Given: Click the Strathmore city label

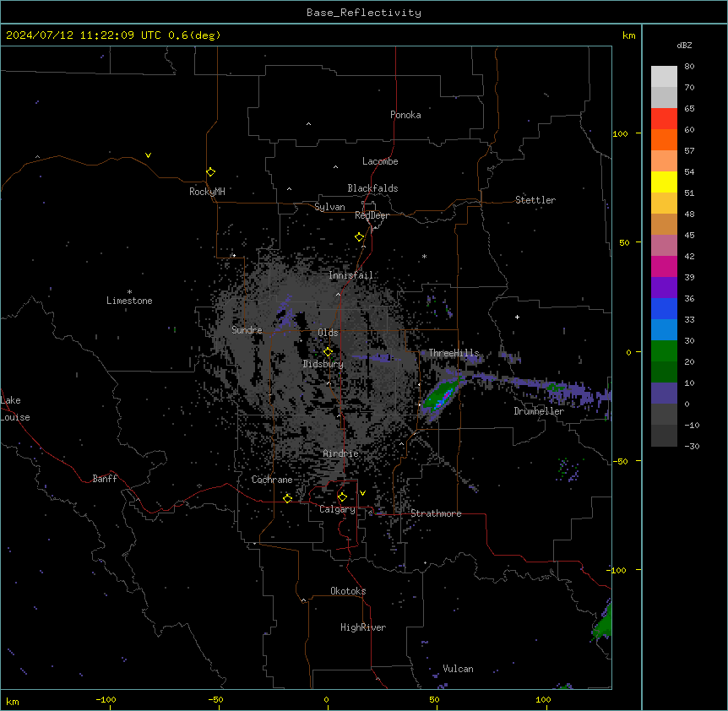Looking at the screenshot, I should point(436,513).
